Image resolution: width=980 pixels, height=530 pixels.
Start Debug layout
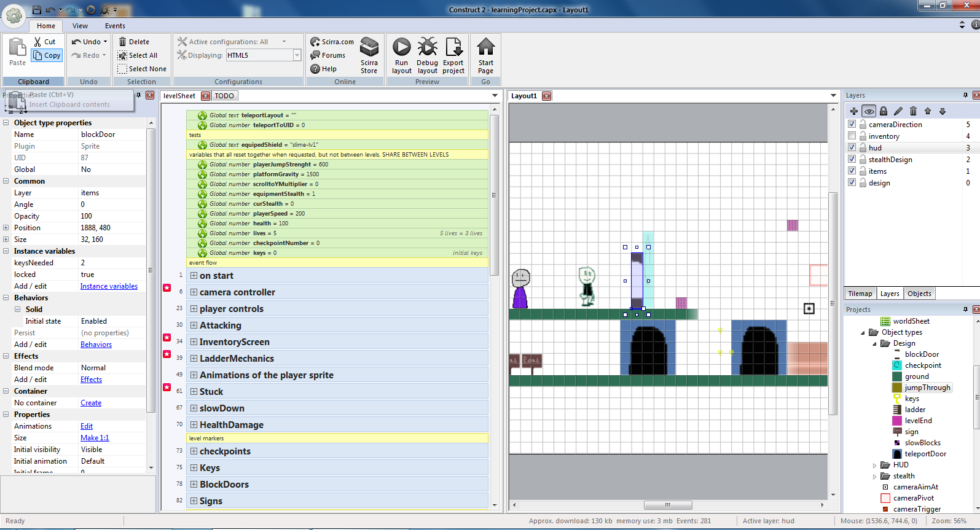(x=428, y=55)
